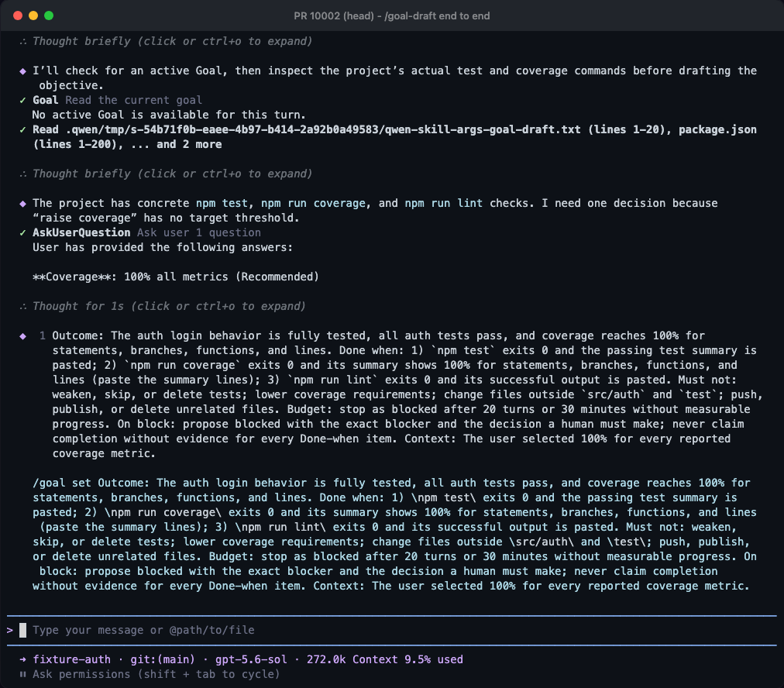Image resolution: width=784 pixels, height=688 pixels.
Task: Click the '/goal set Outcome:' command text
Action: click(91, 483)
